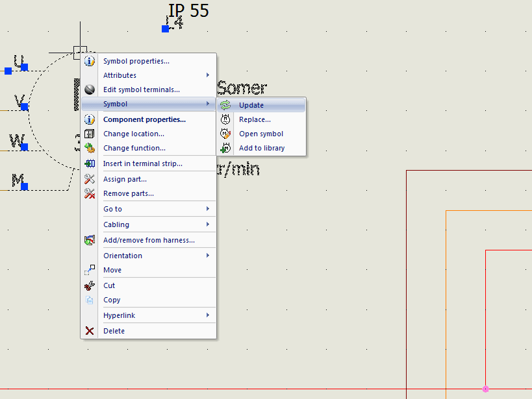This screenshot has height=399, width=532.
Task: Choose Component properties... from the context menu
Action: tap(144, 119)
